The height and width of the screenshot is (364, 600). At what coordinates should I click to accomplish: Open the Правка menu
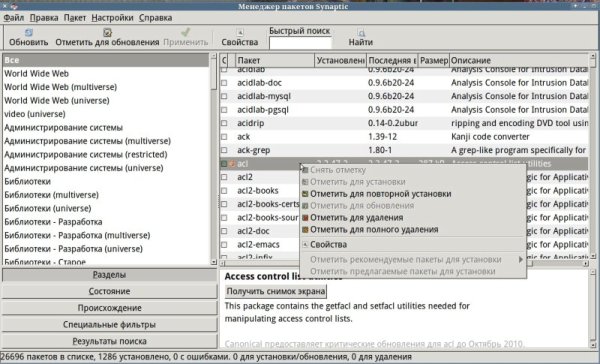[44, 18]
